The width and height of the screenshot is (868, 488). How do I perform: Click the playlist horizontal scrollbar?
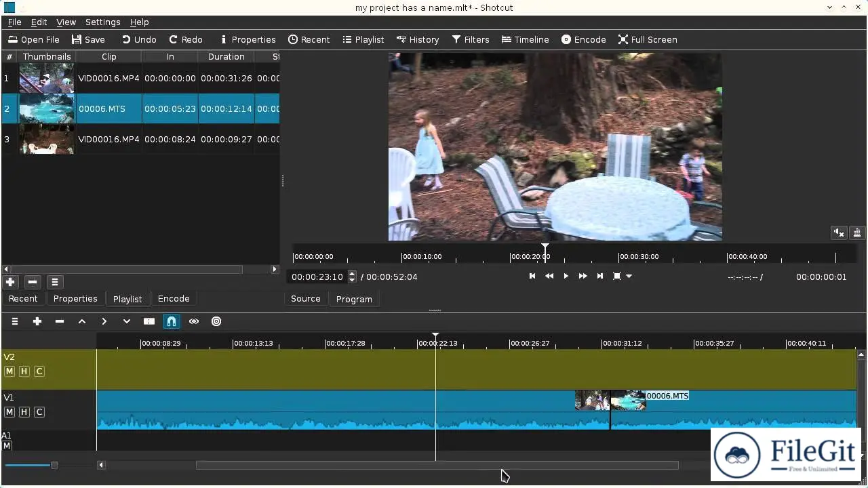click(127, 269)
